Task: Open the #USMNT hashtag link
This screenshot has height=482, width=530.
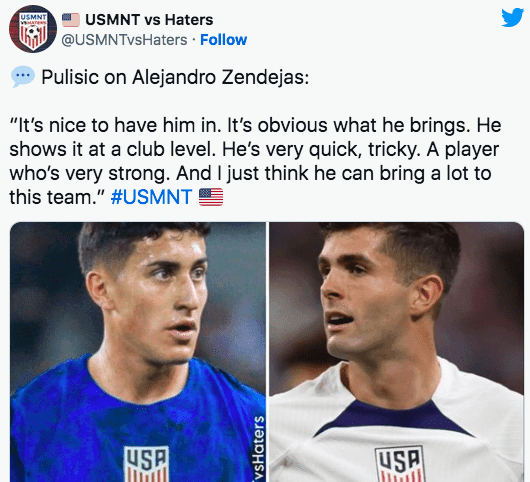Action: tap(151, 197)
